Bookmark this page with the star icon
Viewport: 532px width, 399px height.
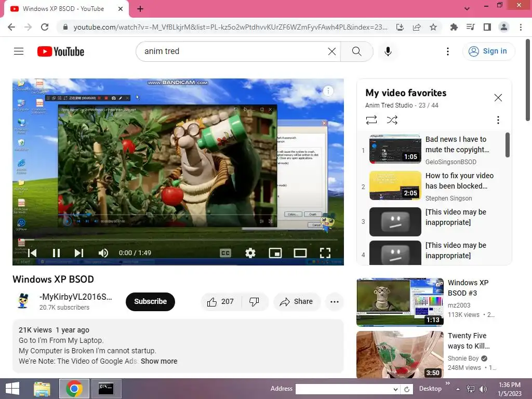[433, 27]
